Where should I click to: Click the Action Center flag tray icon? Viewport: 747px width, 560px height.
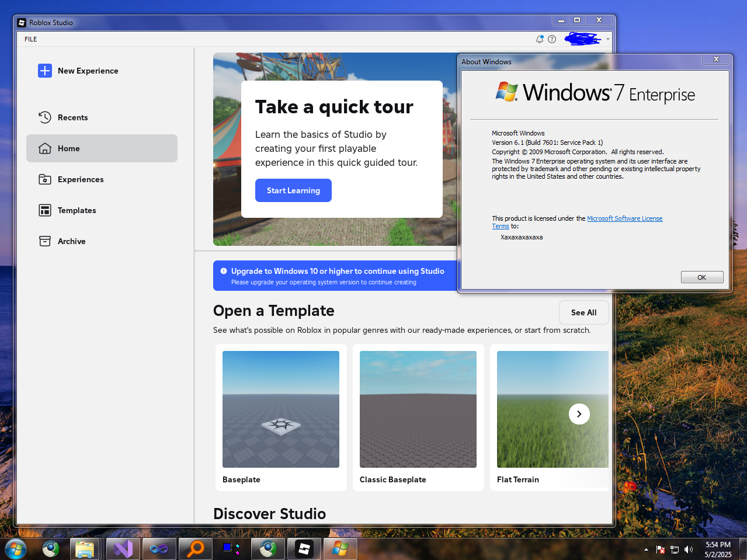[661, 549]
